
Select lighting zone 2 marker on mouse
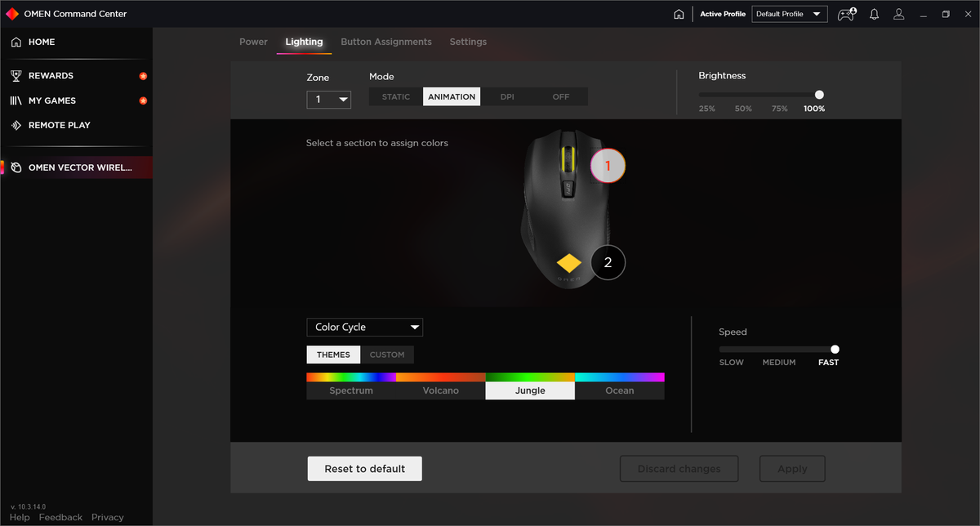click(x=608, y=262)
